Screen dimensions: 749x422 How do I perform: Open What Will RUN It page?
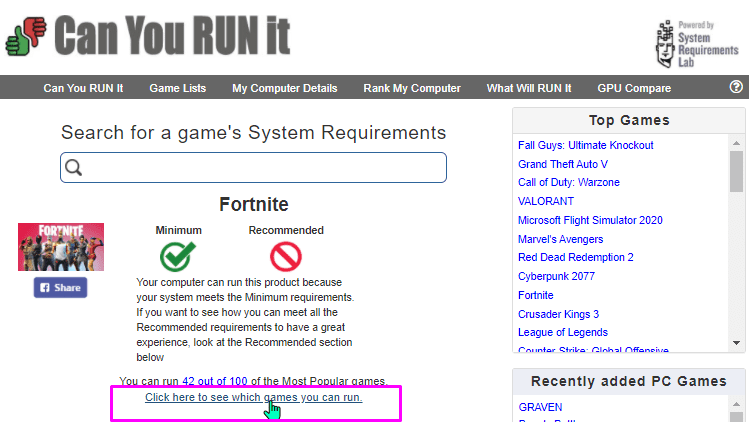click(529, 88)
